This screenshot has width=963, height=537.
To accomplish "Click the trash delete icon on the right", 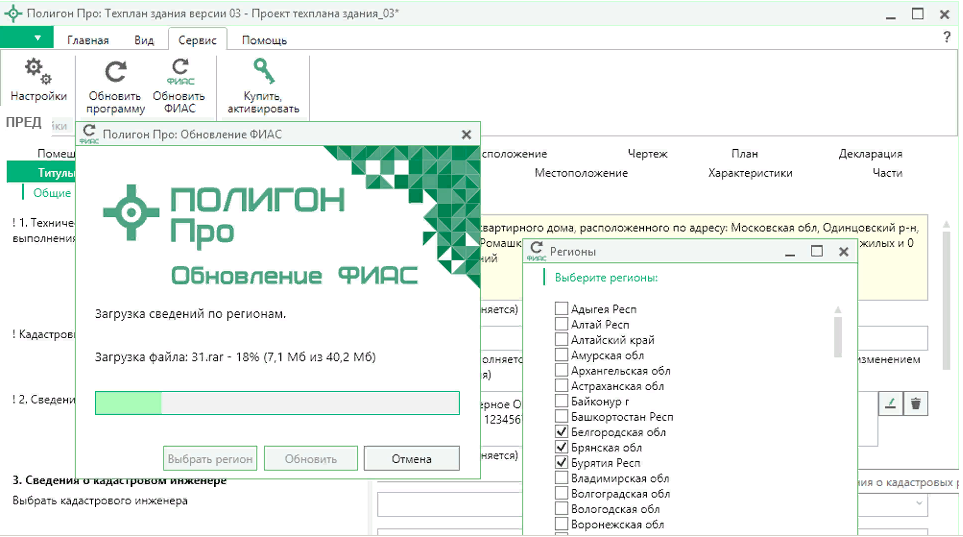I will pos(915,403).
